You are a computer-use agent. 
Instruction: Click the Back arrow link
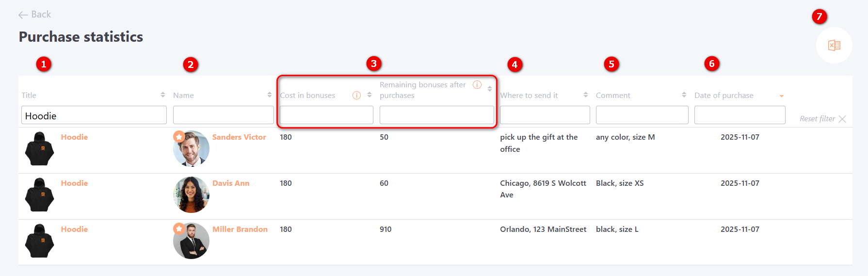pos(34,15)
